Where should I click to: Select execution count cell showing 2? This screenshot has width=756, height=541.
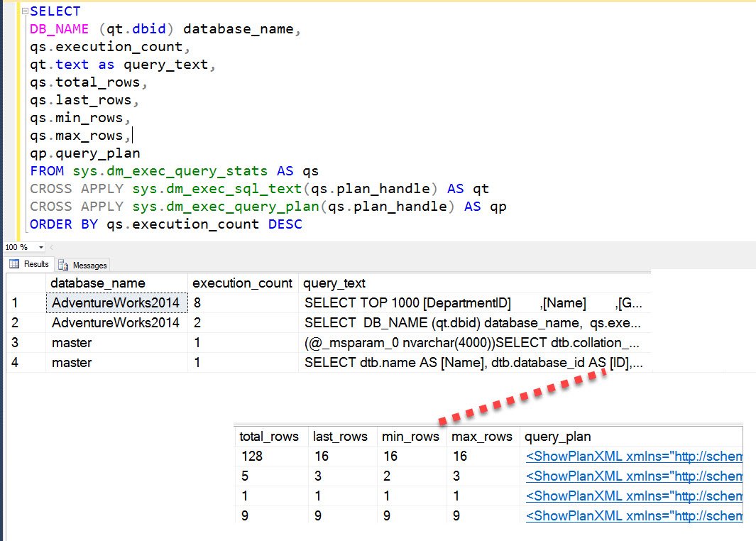point(243,322)
